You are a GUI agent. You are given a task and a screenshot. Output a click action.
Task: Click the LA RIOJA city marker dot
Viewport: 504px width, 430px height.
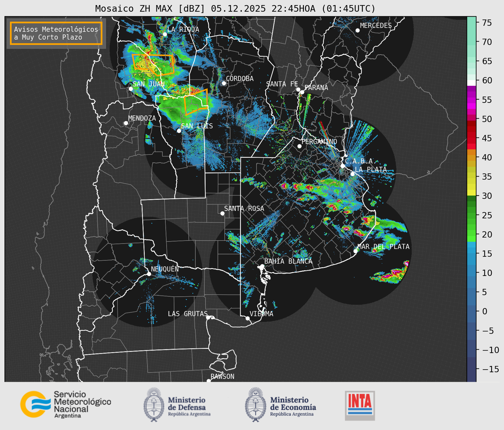tap(165, 34)
